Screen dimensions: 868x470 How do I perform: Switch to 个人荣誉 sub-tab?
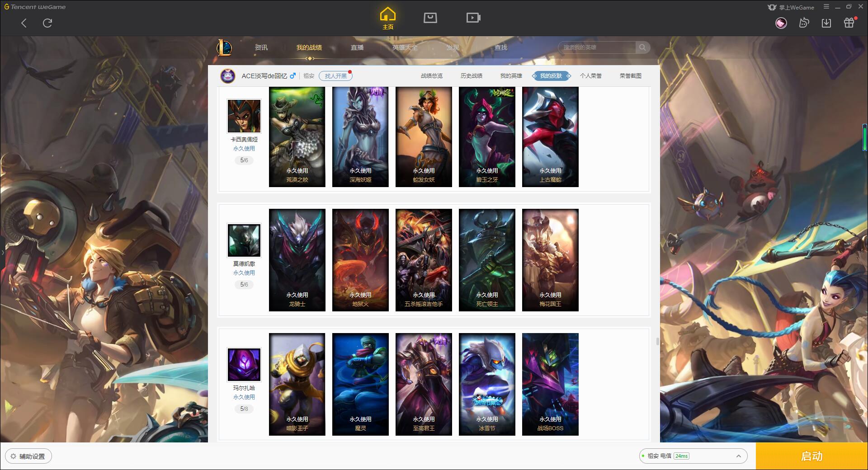(x=591, y=76)
